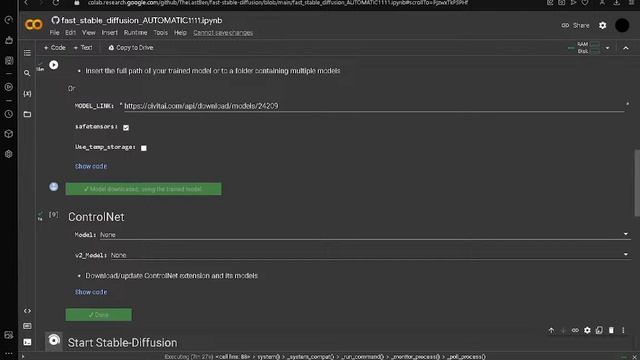The height and width of the screenshot is (360, 640).
Task: Open the Tools menu
Action: [160, 33]
